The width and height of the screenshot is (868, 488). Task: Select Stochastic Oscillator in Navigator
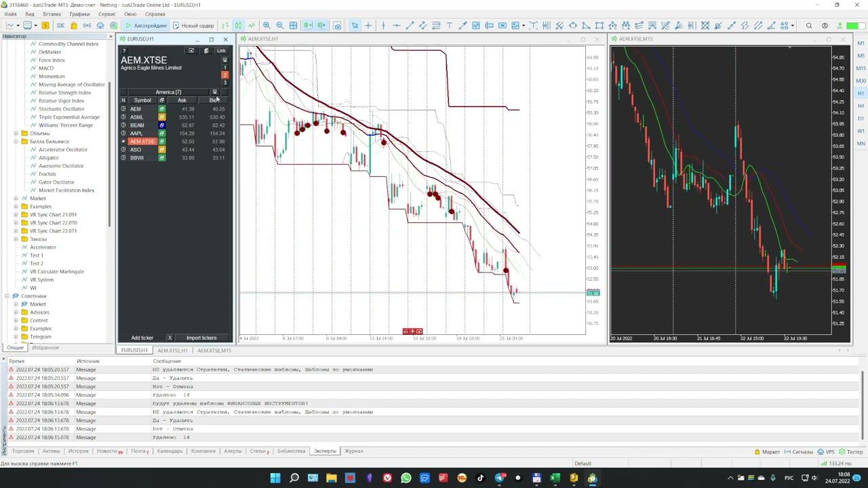(62, 109)
